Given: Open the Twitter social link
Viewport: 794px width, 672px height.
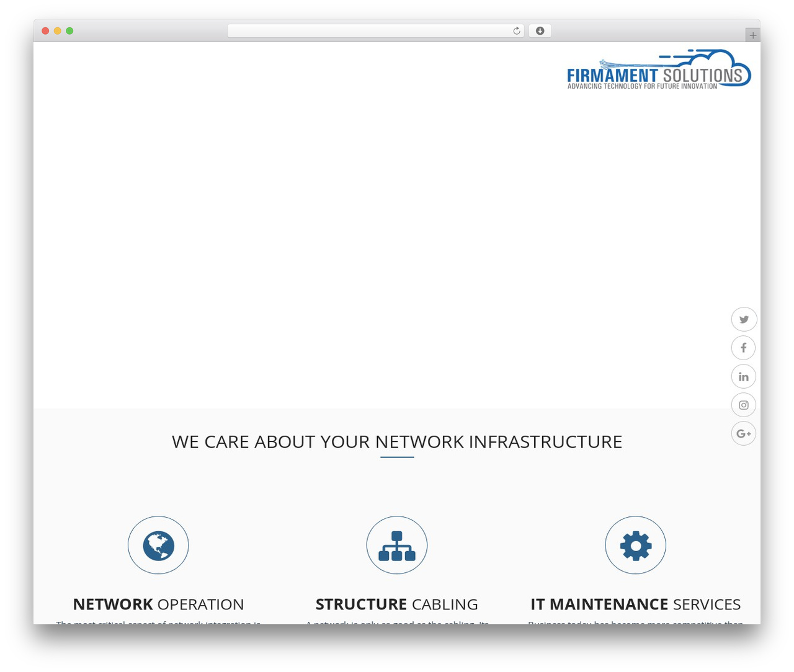Looking at the screenshot, I should coord(744,320).
